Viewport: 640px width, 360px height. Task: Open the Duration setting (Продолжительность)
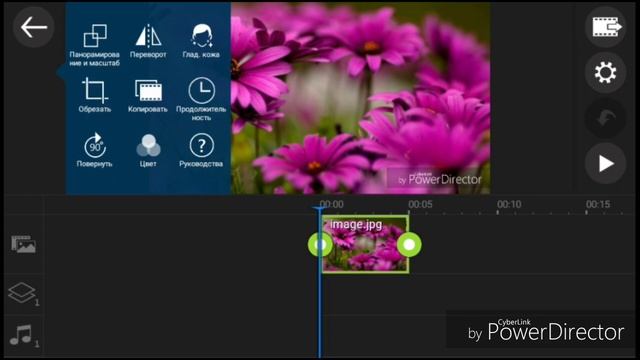201,99
